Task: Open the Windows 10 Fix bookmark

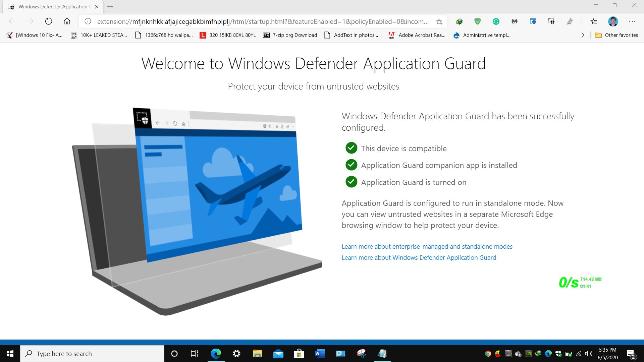Action: [35, 35]
